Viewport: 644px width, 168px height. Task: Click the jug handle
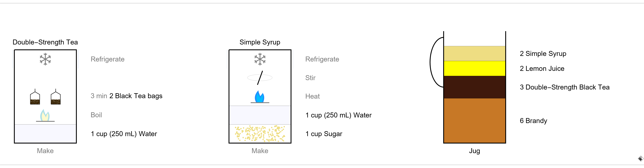(437, 62)
